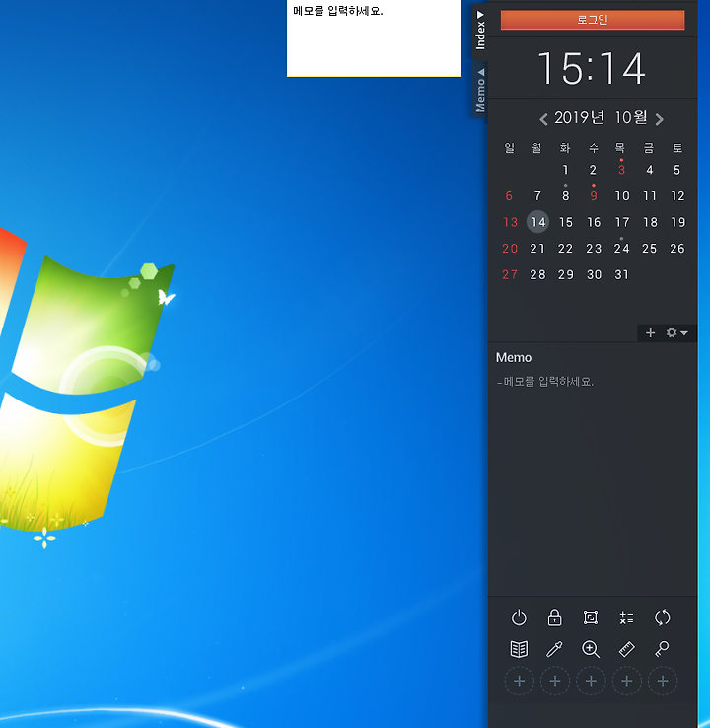This screenshot has height=728, width=710.
Task: Go to the next month in the calendar
Action: tap(659, 119)
